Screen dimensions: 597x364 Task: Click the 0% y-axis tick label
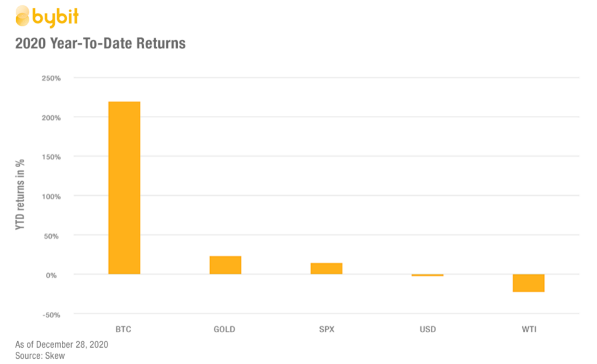pyautogui.click(x=51, y=275)
